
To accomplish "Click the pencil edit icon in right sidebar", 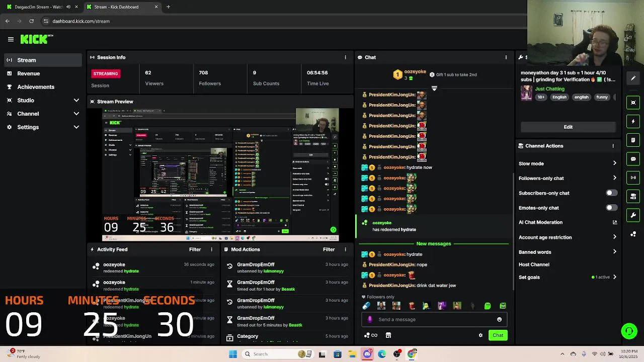I will tap(633, 78).
